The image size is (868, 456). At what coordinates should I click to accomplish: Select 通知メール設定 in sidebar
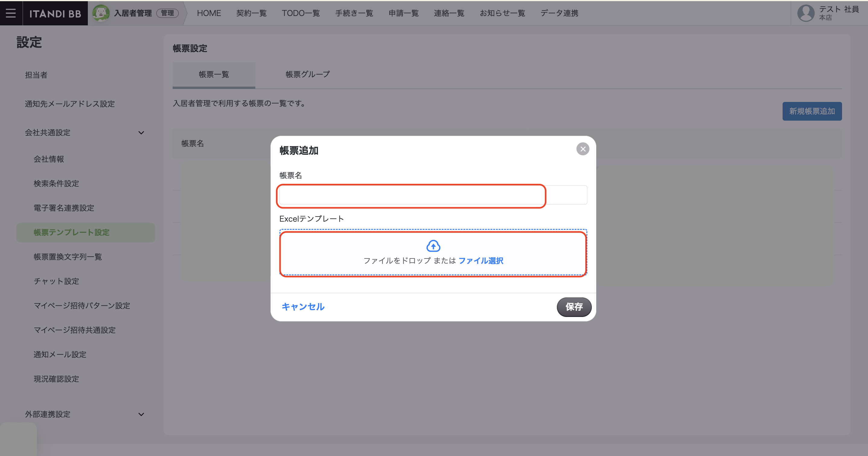coord(60,354)
